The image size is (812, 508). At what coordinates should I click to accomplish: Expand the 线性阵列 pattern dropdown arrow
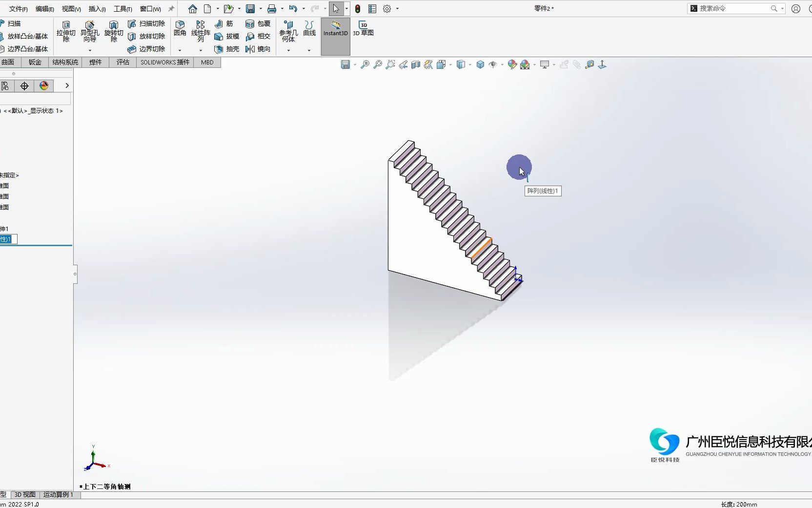(200, 50)
